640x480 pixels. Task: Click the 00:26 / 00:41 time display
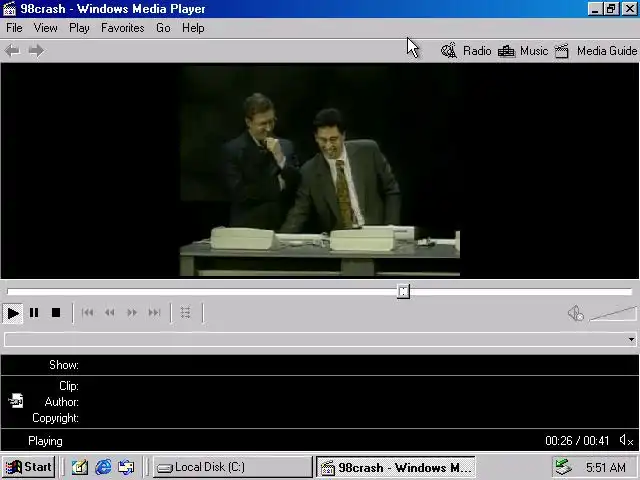577,441
